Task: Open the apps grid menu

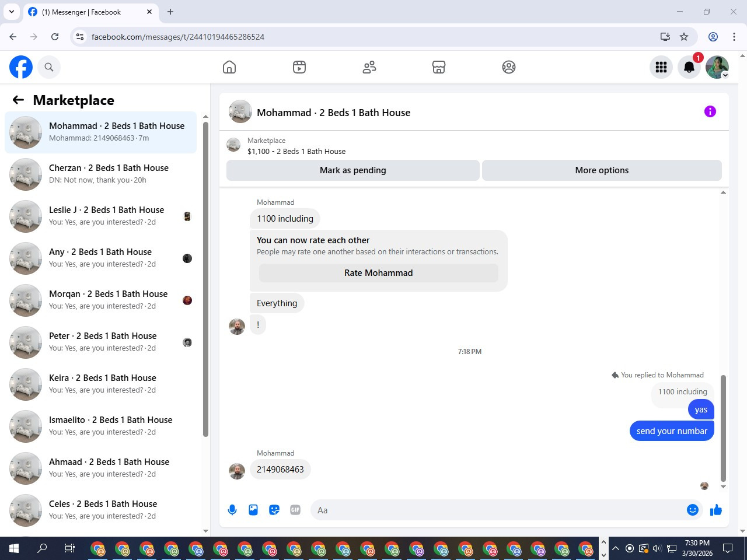Action: coord(661,67)
